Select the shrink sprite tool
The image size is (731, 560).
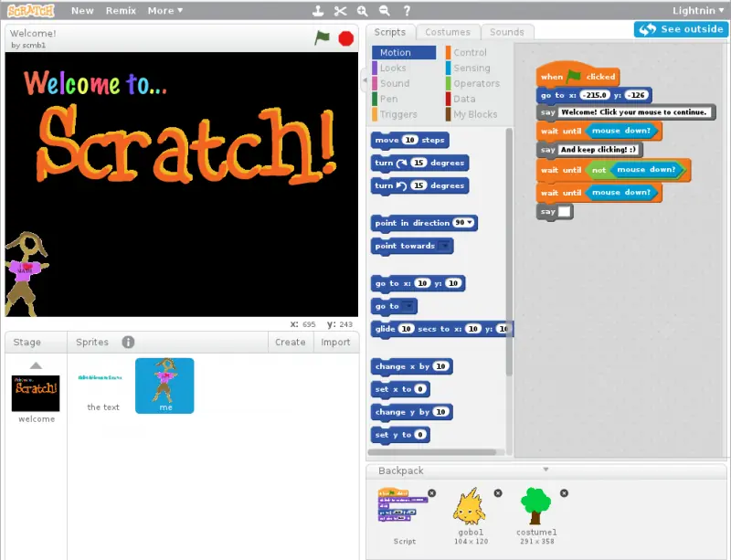pos(384,11)
